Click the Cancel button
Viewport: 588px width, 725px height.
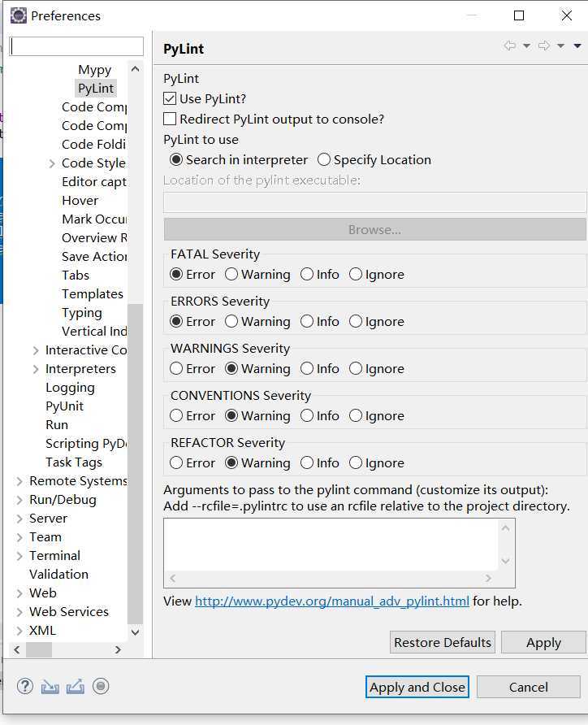coord(529,687)
